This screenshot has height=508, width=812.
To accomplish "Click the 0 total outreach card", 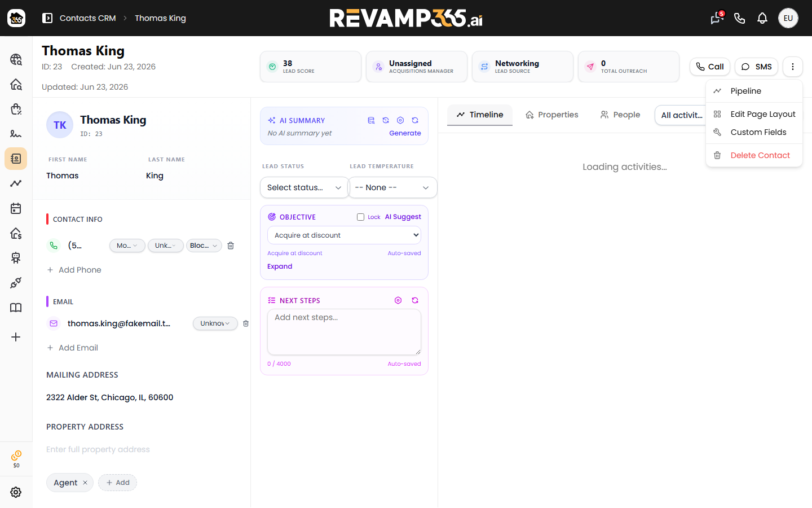I will (629, 67).
